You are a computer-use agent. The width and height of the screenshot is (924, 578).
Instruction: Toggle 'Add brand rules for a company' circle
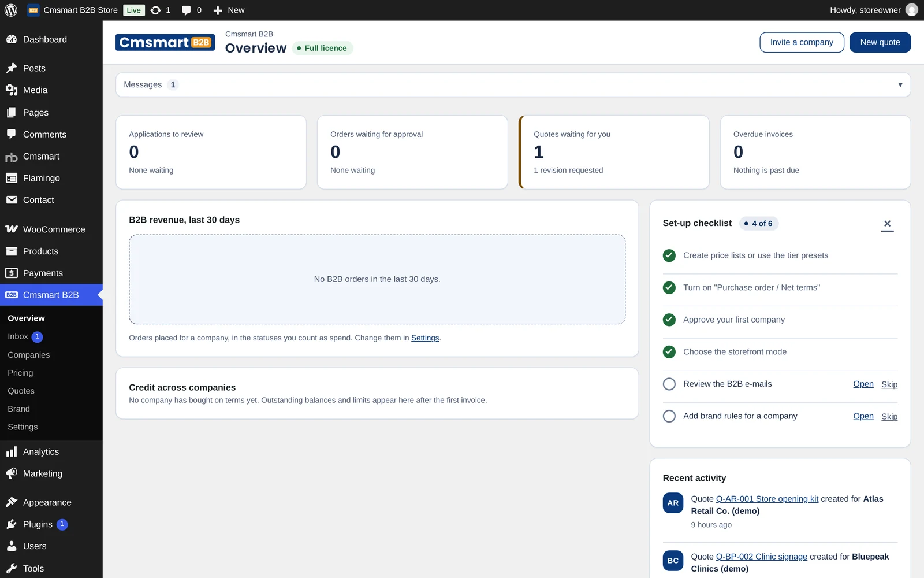point(669,416)
